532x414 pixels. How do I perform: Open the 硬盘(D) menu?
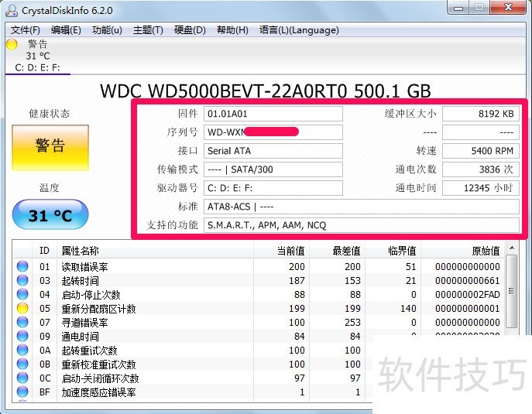point(190,30)
